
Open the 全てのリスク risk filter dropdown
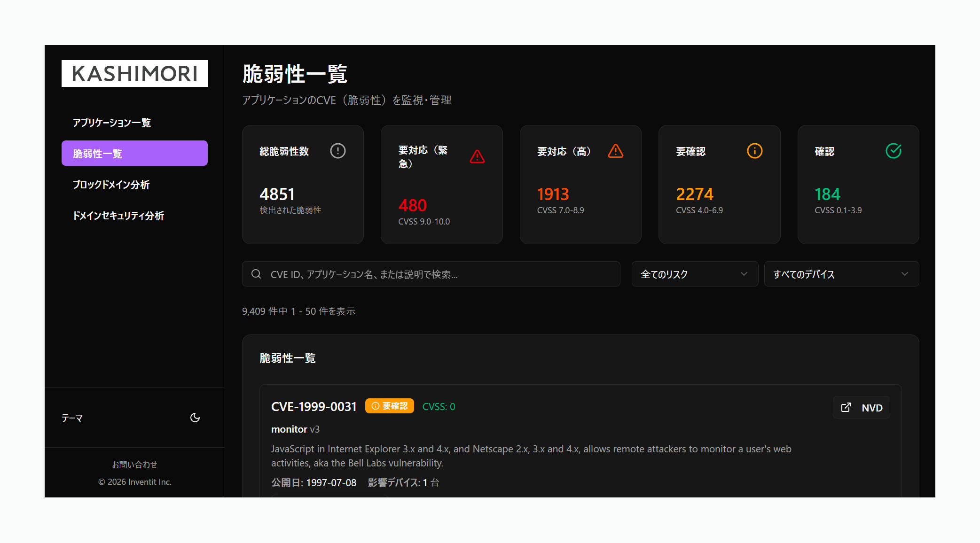coord(694,274)
